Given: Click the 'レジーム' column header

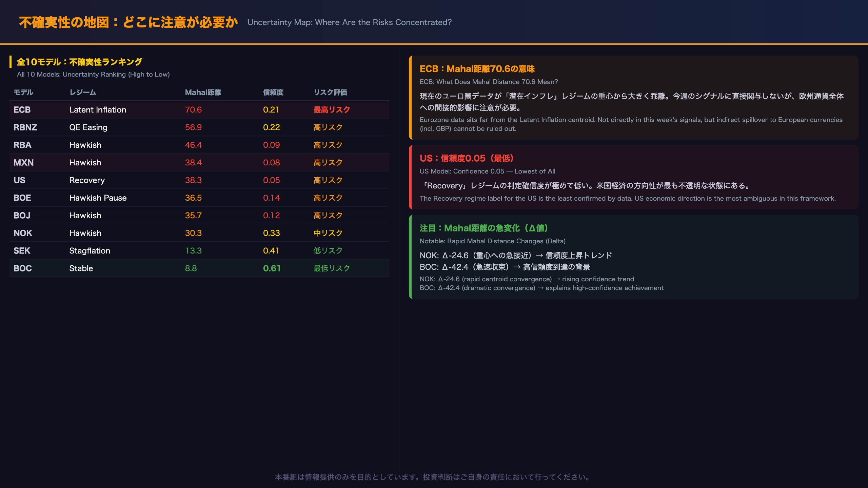Looking at the screenshot, I should pos(83,92).
